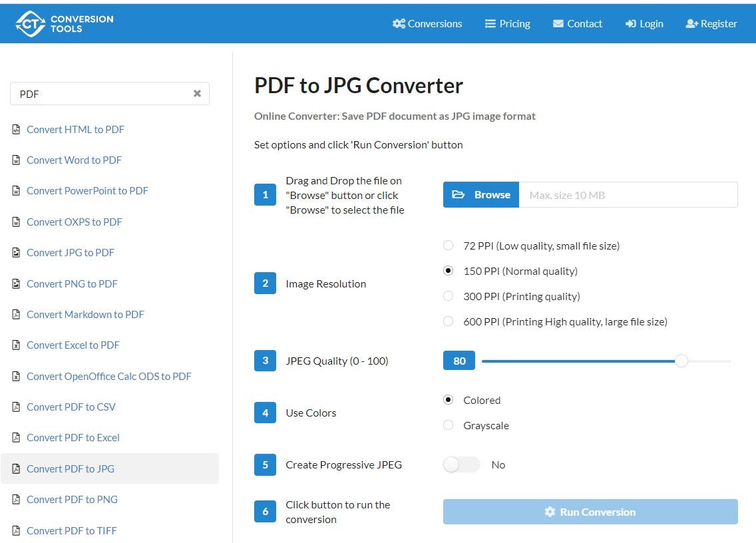
Task: Click the gear icon on Run Conversion button
Action: click(550, 512)
